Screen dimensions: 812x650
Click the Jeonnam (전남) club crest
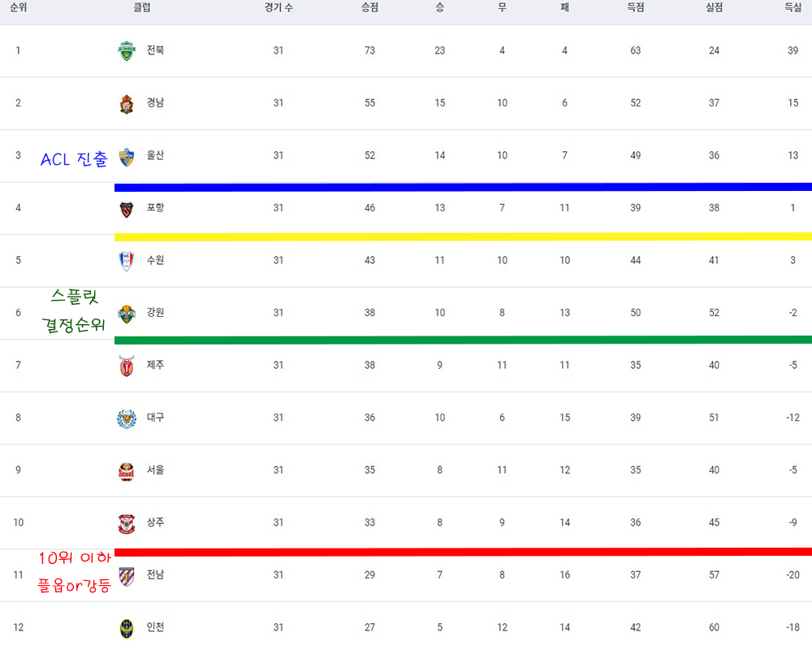point(127,576)
